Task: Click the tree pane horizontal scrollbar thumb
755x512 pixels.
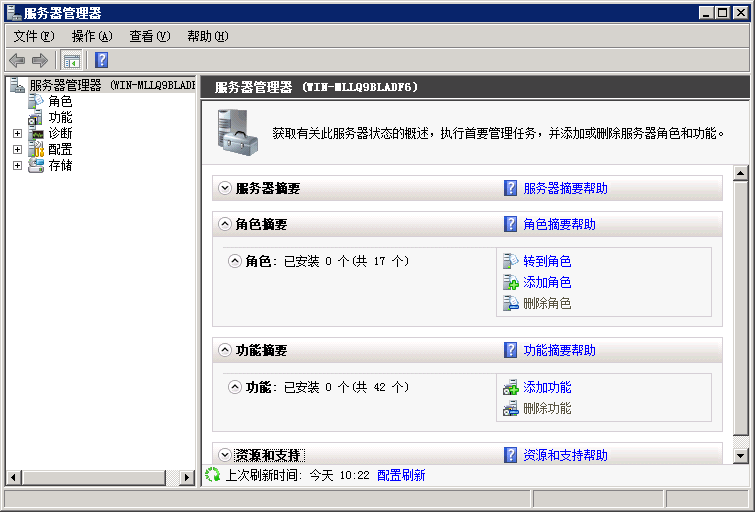Action: pos(93,477)
